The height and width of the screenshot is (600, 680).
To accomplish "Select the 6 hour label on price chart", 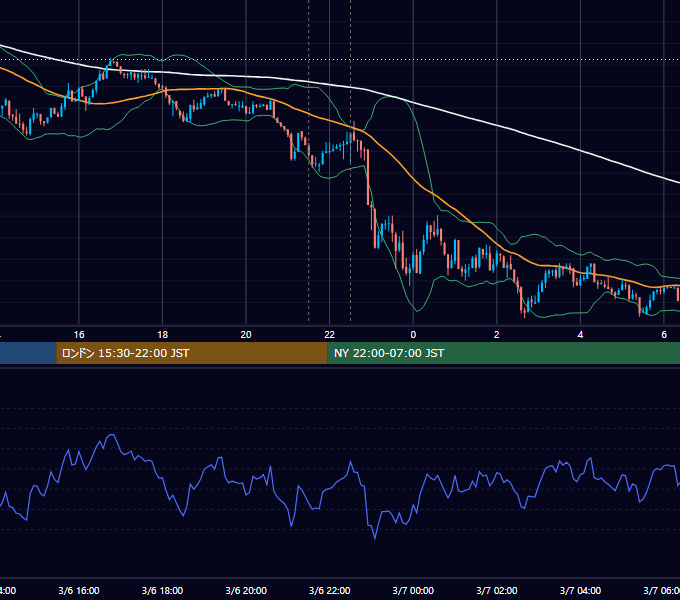I will point(664,335).
